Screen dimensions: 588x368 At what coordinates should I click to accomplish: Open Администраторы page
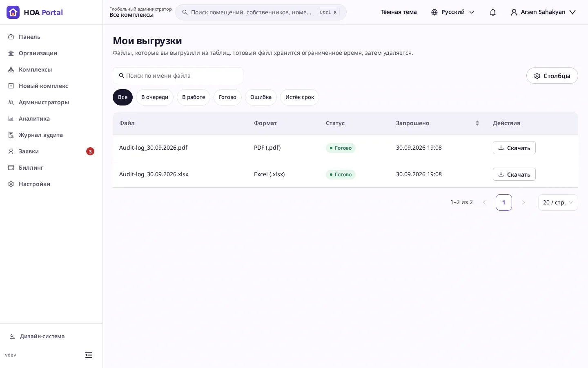point(51,102)
